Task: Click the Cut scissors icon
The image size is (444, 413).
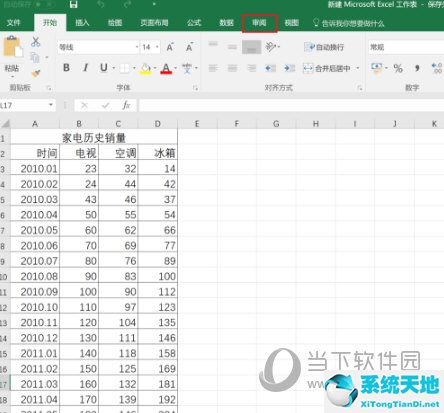Action: (35, 42)
